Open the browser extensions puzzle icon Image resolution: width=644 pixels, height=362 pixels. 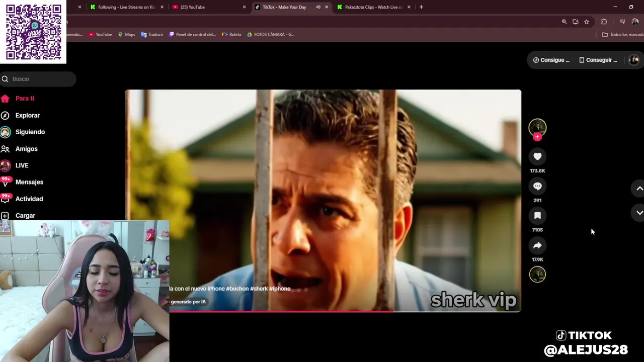[x=604, y=22]
